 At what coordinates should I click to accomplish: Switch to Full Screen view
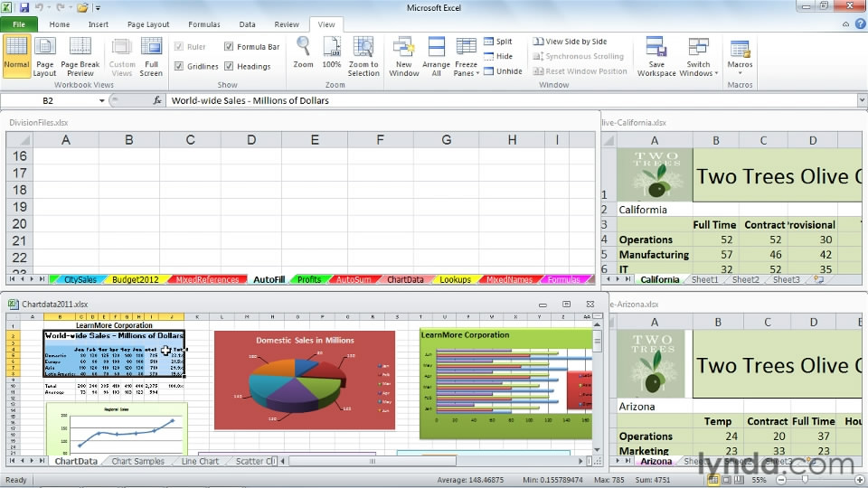(x=151, y=56)
